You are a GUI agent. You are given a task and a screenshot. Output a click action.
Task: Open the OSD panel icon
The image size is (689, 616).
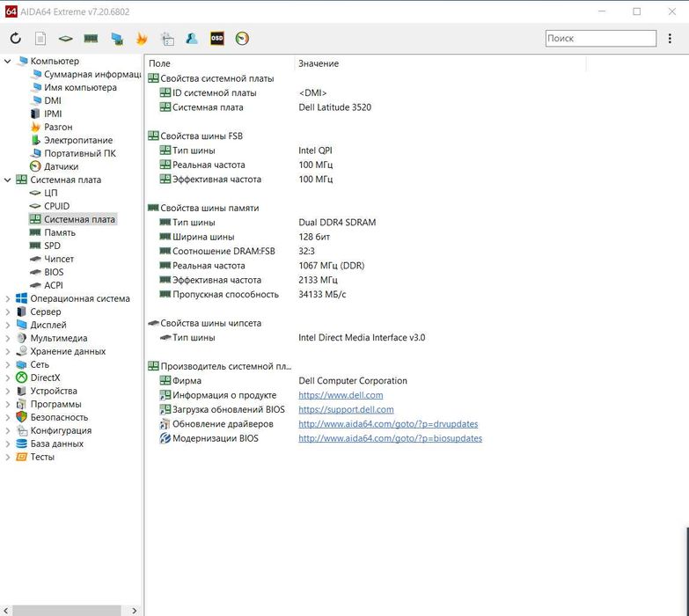(x=217, y=39)
